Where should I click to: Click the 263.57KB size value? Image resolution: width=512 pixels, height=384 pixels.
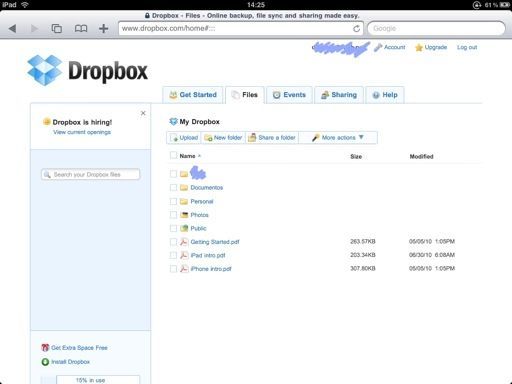tap(363, 241)
